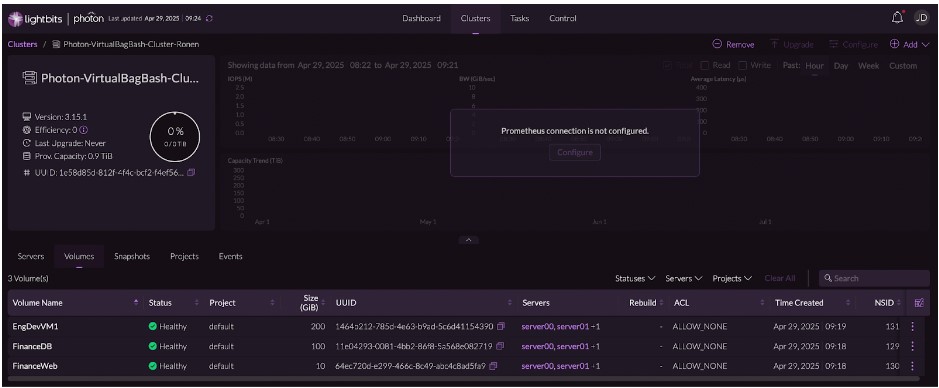This screenshot has width=939, height=388.
Task: Sort by NSID column
Action: point(899,303)
